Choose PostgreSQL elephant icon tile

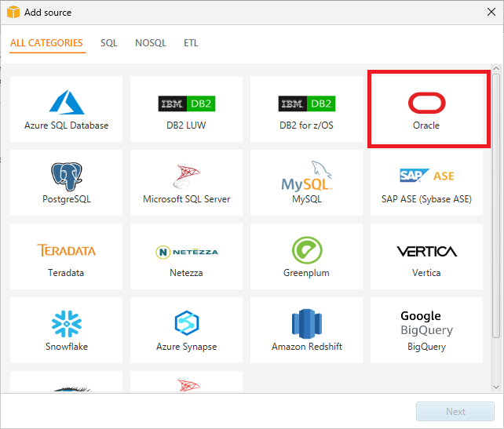coord(67,182)
